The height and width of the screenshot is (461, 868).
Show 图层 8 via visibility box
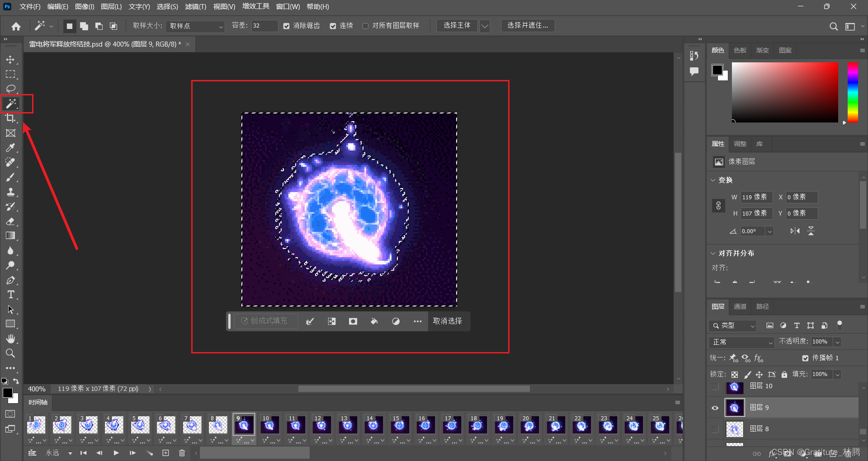715,429
